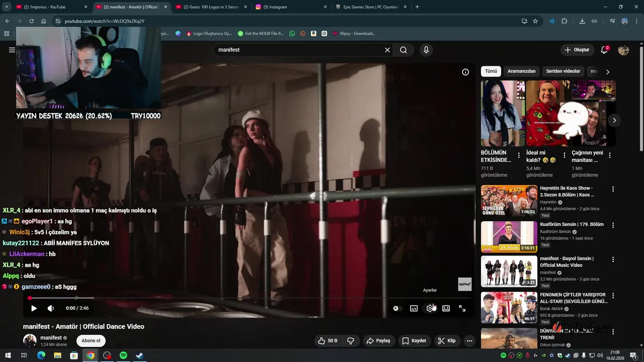This screenshot has width=644, height=362.
Task: Toggle the autoplay switch in the player
Action: click(x=397, y=308)
